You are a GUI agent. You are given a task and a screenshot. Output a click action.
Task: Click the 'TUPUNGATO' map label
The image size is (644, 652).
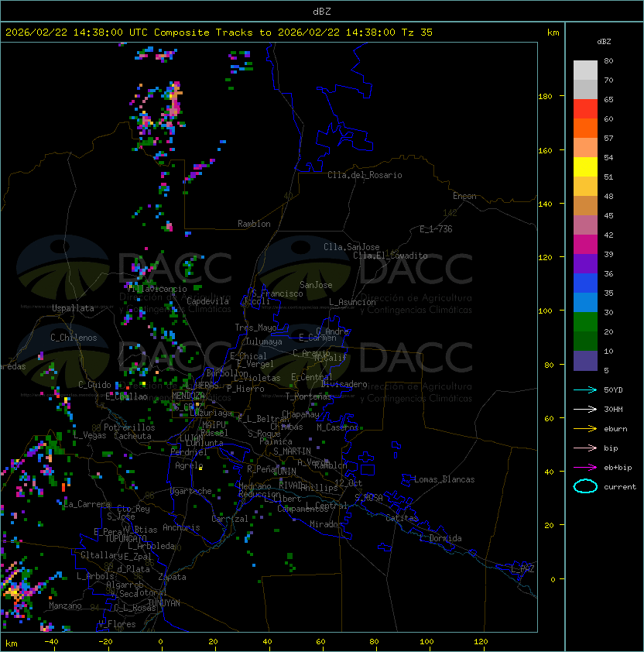coord(125,538)
